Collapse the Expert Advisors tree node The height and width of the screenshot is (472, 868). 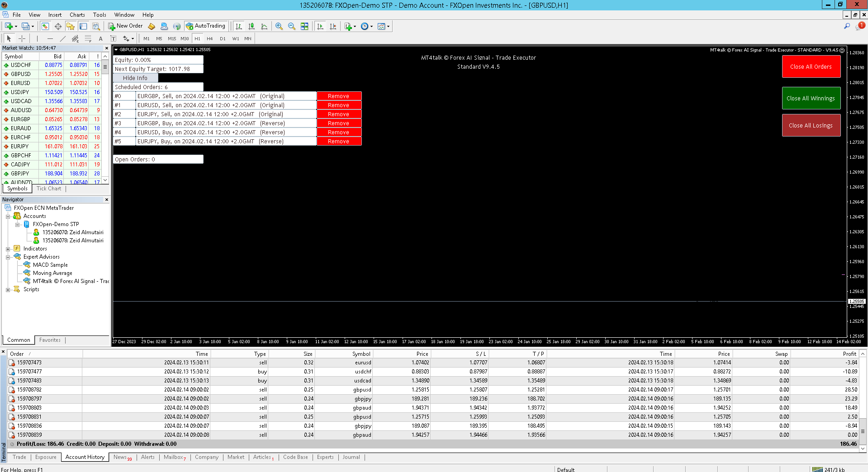[x=8, y=257]
